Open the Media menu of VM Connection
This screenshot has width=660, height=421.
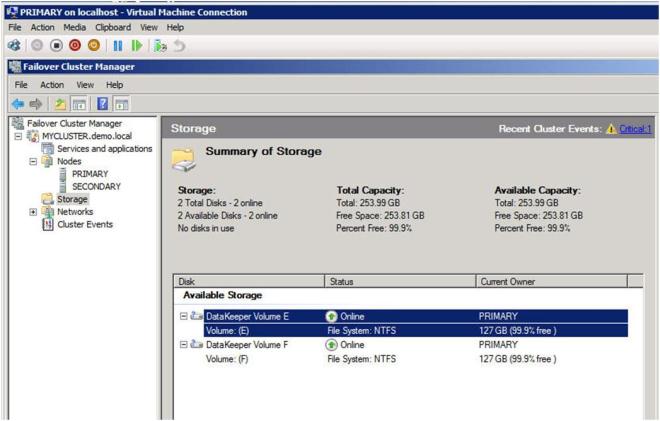75,27
